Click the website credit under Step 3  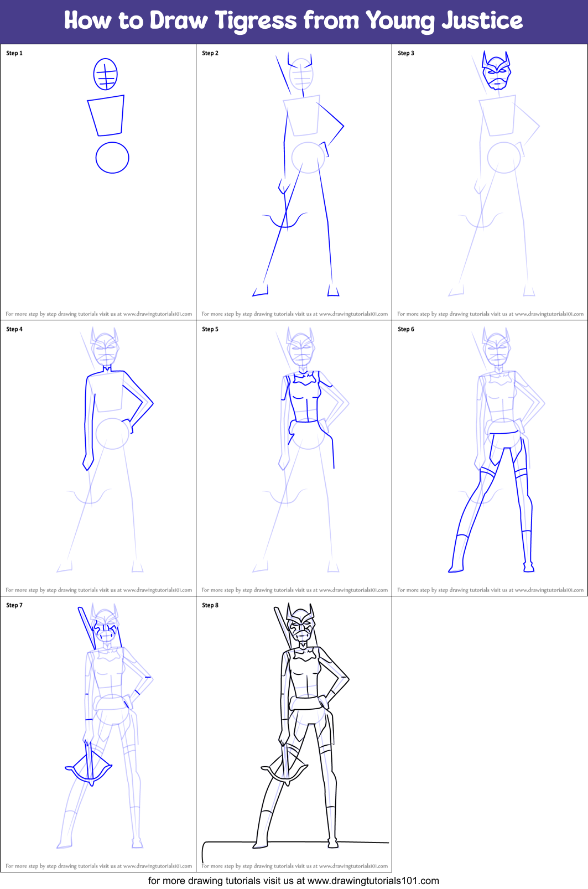(x=491, y=314)
